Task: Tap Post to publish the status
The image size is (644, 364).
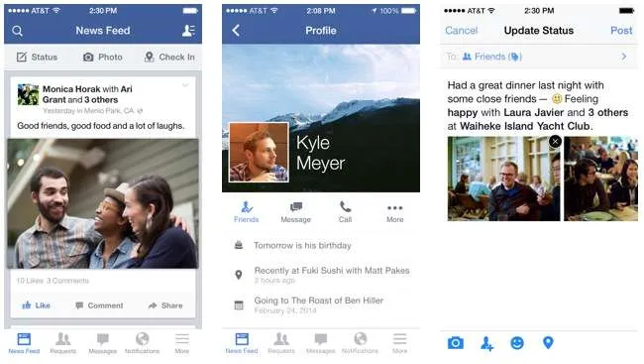Action: pyautogui.click(x=621, y=31)
